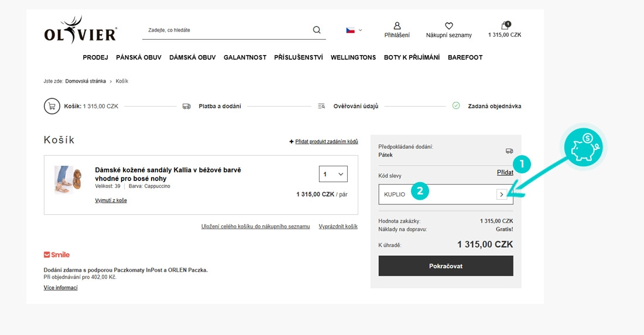Image resolution: width=644 pixels, height=335 pixels.
Task: Open the PŘÍSLUŠENSTVÍ menu
Action: coord(299,57)
